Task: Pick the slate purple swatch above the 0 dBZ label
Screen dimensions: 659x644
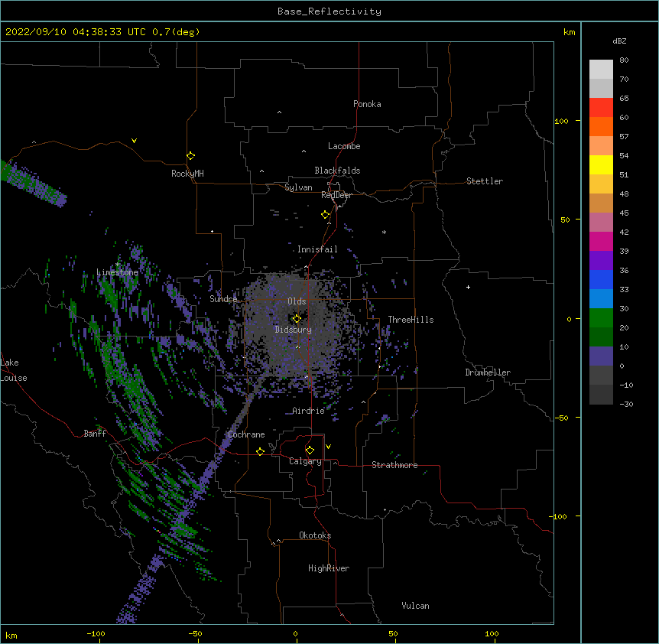Action: coord(601,356)
